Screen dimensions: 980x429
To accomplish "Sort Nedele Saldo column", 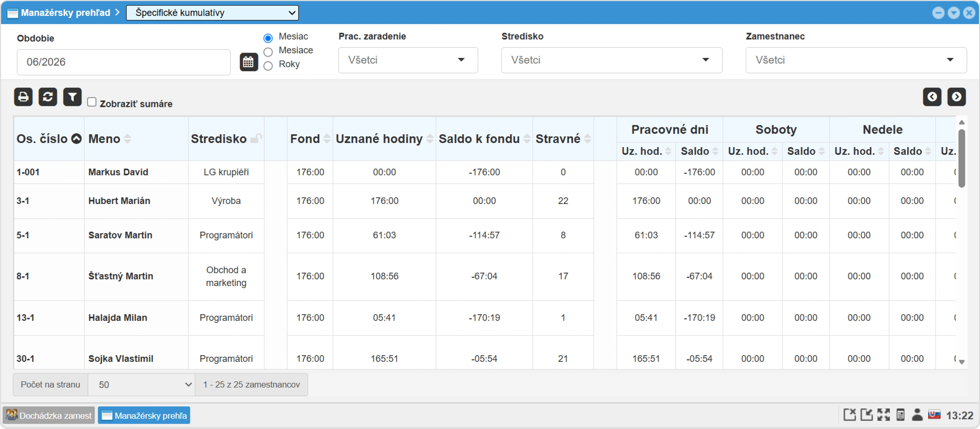I will 928,151.
